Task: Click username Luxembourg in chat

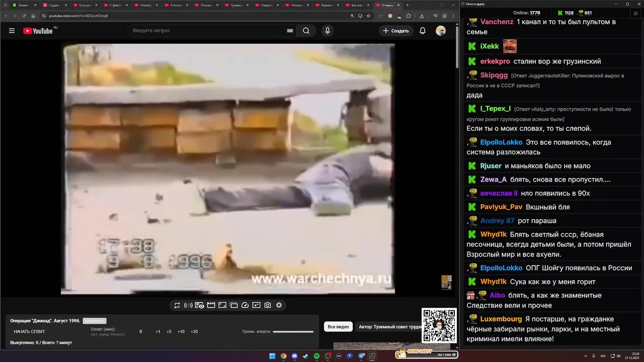Action: [x=501, y=319]
